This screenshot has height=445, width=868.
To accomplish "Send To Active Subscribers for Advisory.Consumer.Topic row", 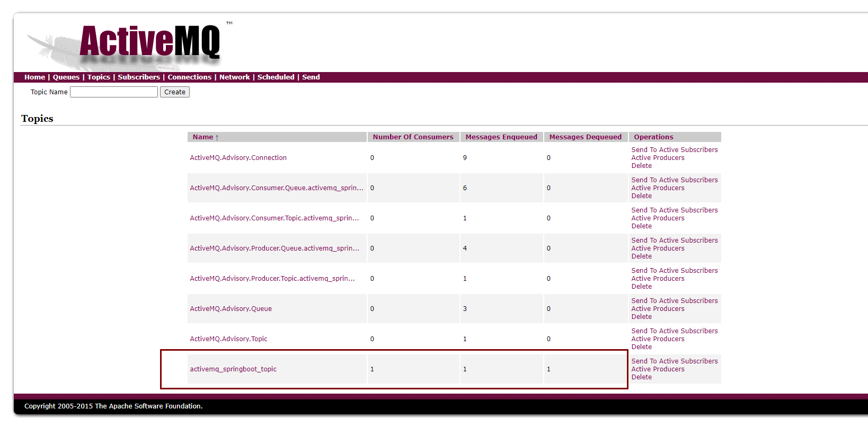I will pyautogui.click(x=675, y=210).
